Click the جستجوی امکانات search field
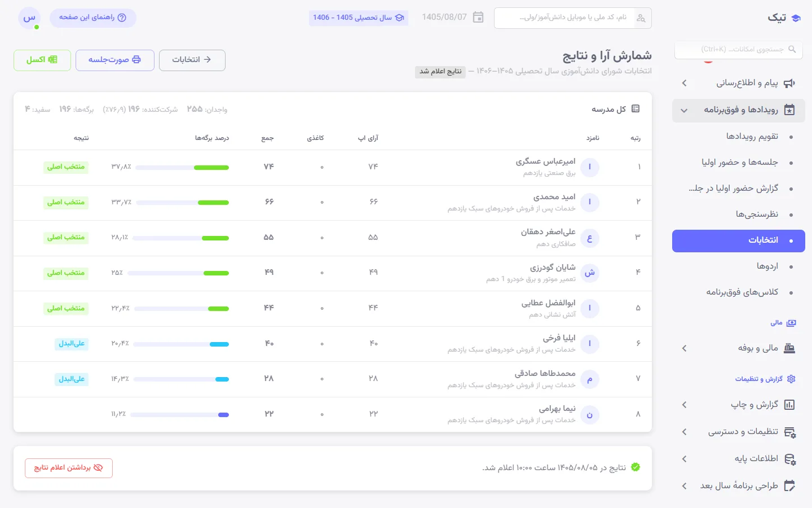 pyautogui.click(x=739, y=50)
